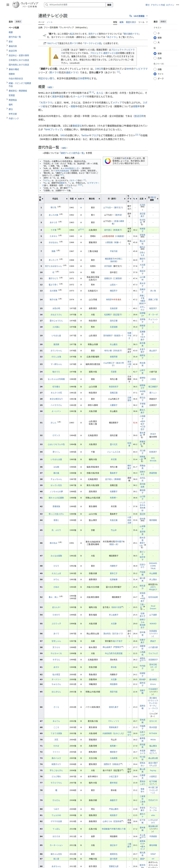Click the warning triangle icon in notice box

[x=56, y=56]
